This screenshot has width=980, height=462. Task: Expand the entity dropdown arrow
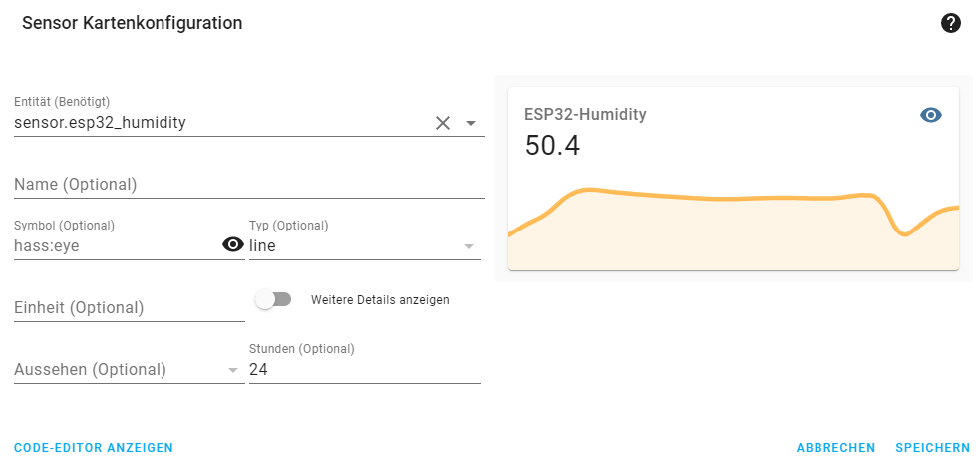471,123
